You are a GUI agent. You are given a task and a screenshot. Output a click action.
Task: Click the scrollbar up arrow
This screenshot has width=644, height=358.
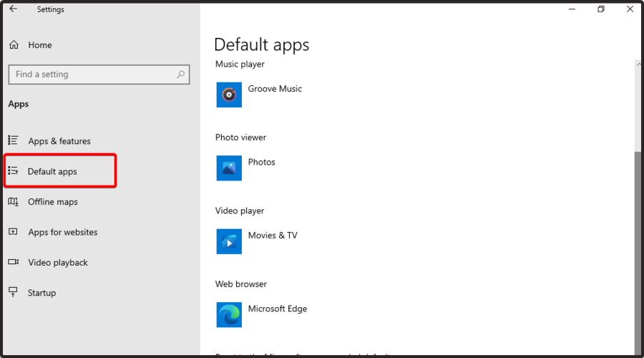638,64
